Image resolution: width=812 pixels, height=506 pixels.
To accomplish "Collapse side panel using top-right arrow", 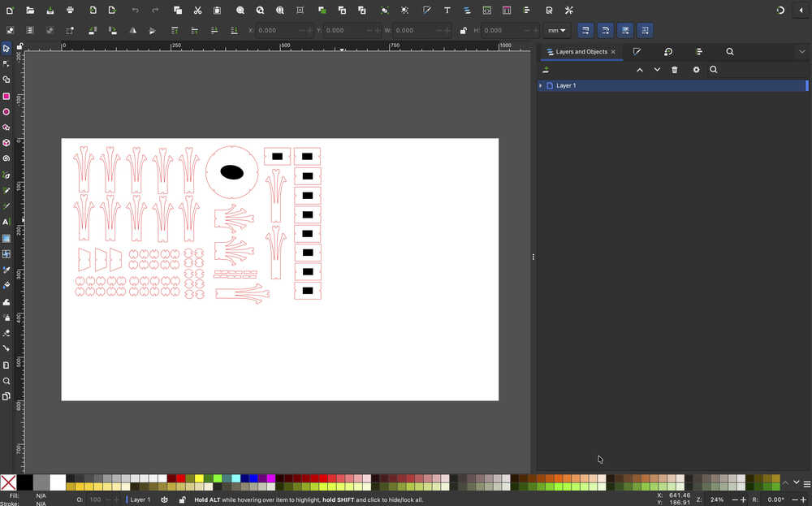I will [x=801, y=11].
